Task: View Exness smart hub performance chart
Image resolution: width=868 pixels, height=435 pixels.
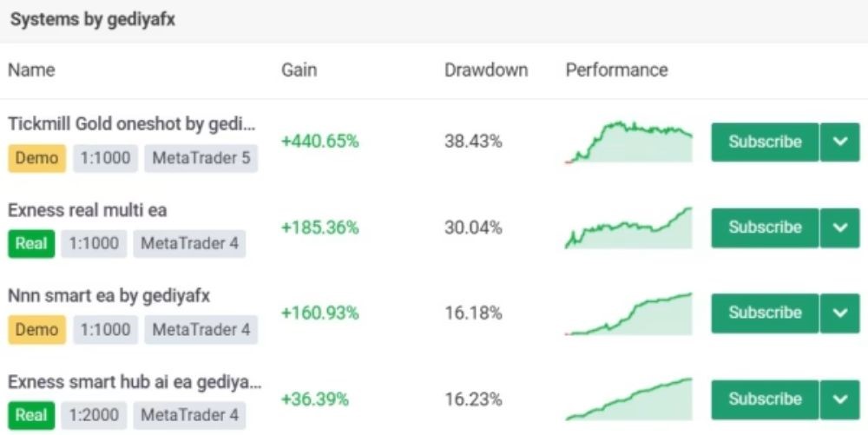Action: (628, 399)
